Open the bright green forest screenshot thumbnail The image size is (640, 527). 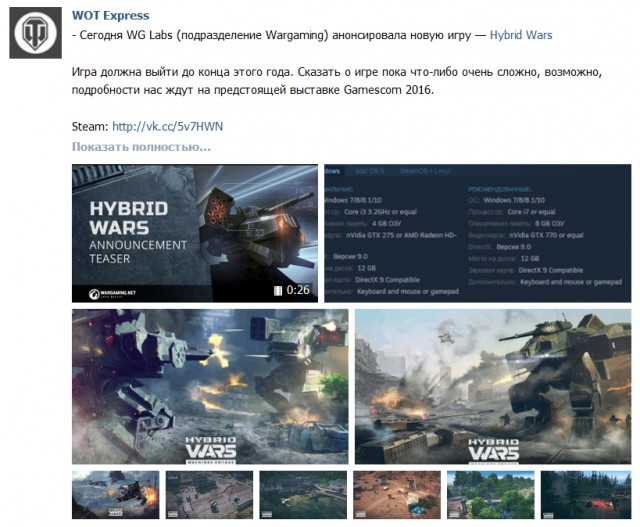(x=491, y=495)
